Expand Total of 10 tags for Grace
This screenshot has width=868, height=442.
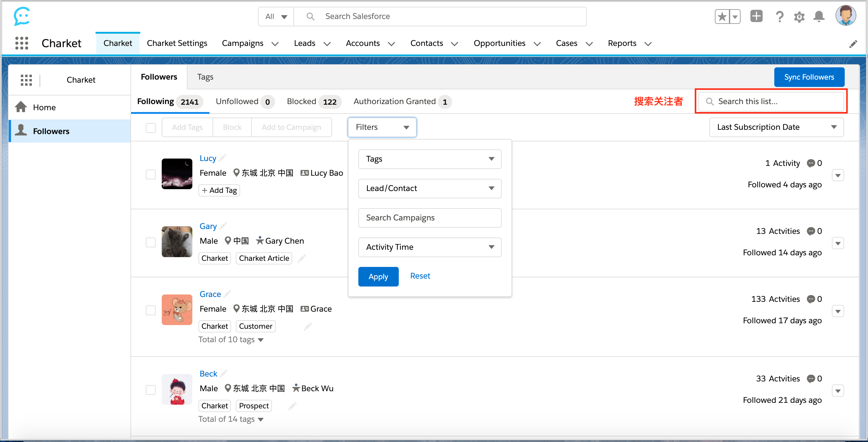click(231, 340)
